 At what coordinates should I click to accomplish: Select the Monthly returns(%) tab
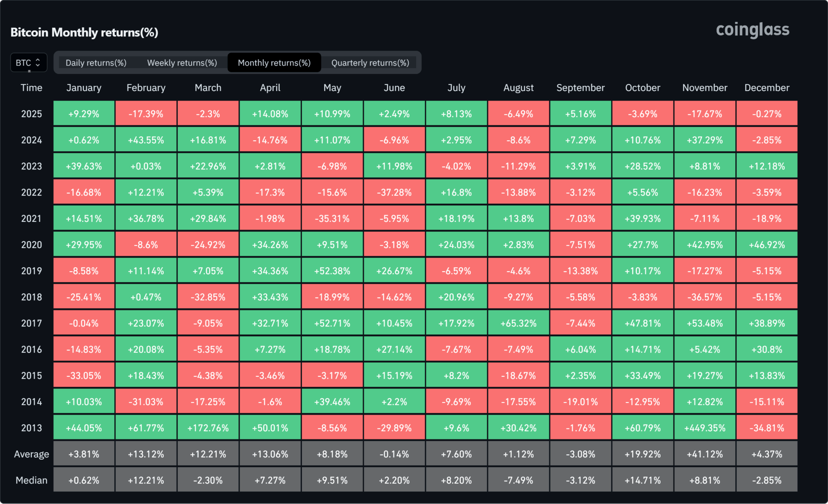coord(274,63)
